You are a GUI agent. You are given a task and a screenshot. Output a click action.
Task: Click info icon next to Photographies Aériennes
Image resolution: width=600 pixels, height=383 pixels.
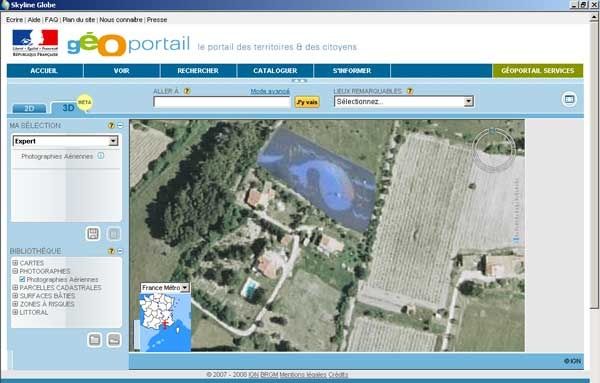point(101,156)
